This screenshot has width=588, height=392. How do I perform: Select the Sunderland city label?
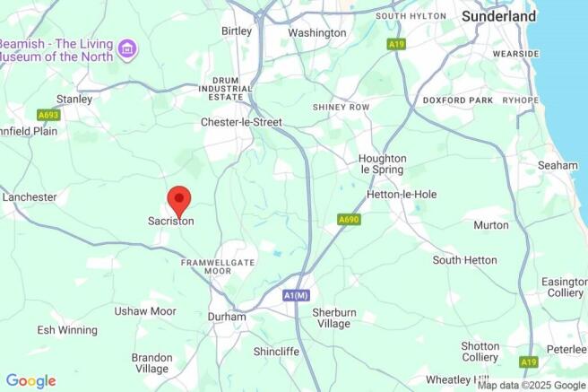(498, 16)
